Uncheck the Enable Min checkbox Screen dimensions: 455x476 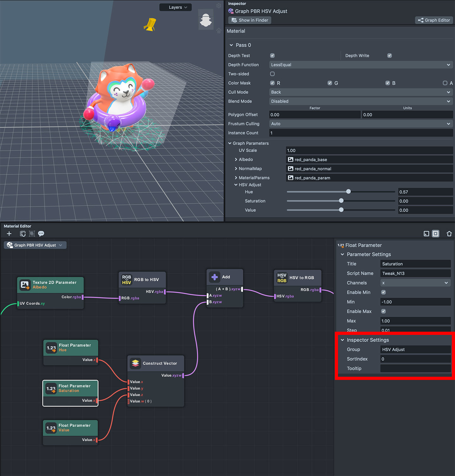(x=383, y=292)
